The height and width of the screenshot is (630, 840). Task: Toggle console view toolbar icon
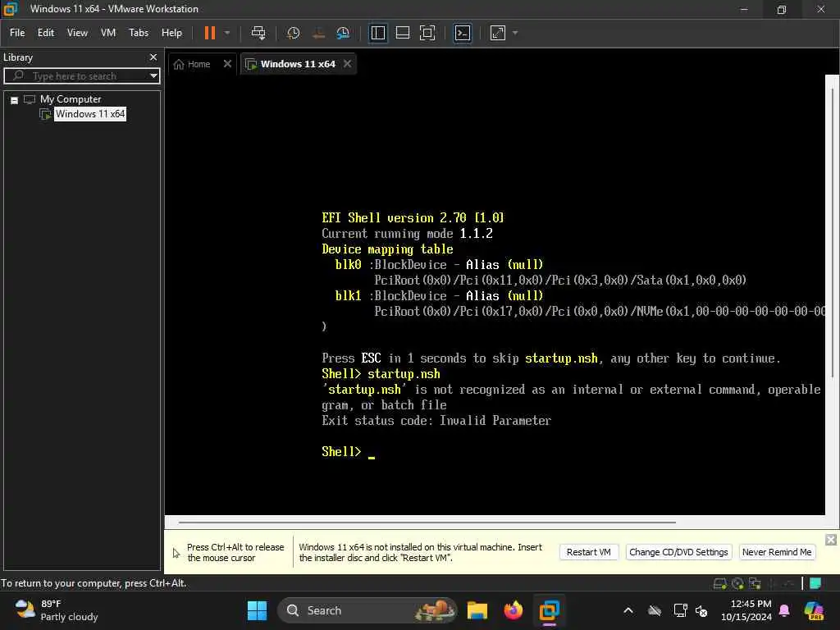pyautogui.click(x=463, y=33)
